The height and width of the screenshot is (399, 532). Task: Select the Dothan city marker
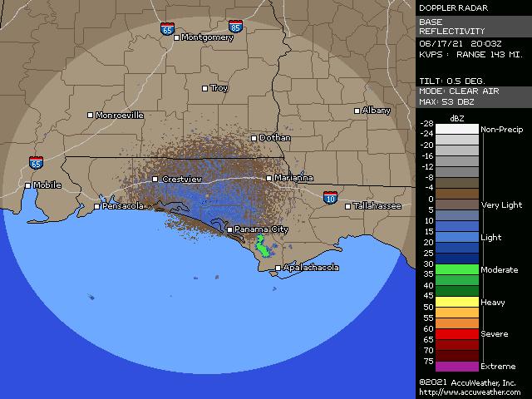point(254,138)
